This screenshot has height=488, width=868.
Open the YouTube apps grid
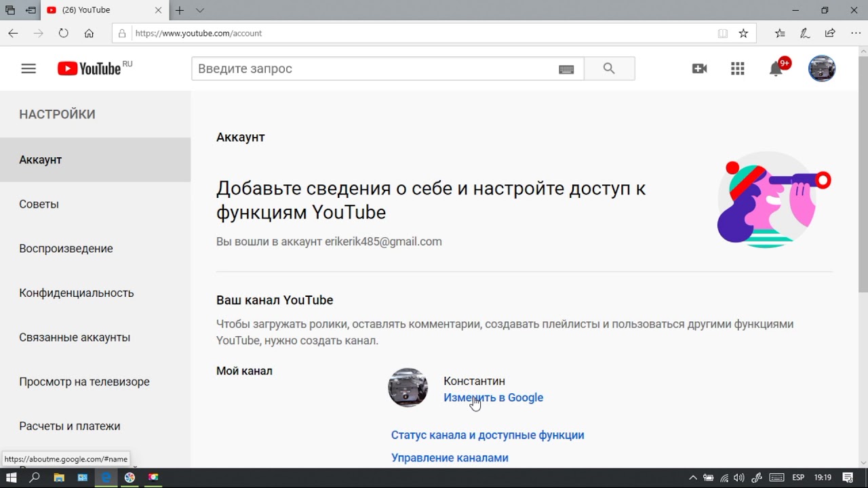(738, 68)
